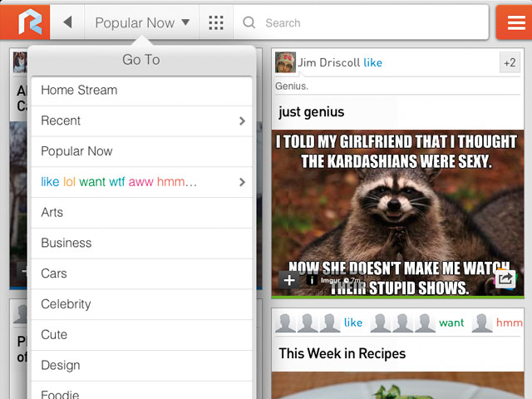Open the "just genius" post title
The image size is (532, 399).
click(312, 112)
